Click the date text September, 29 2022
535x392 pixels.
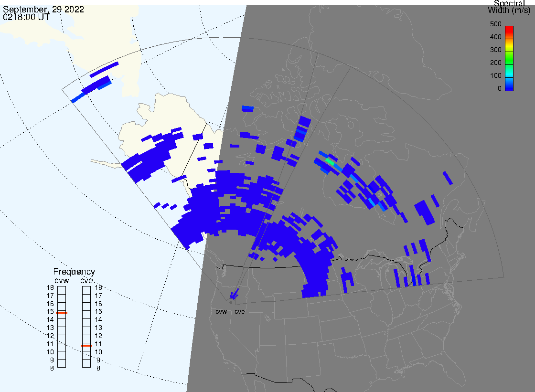click(43, 9)
